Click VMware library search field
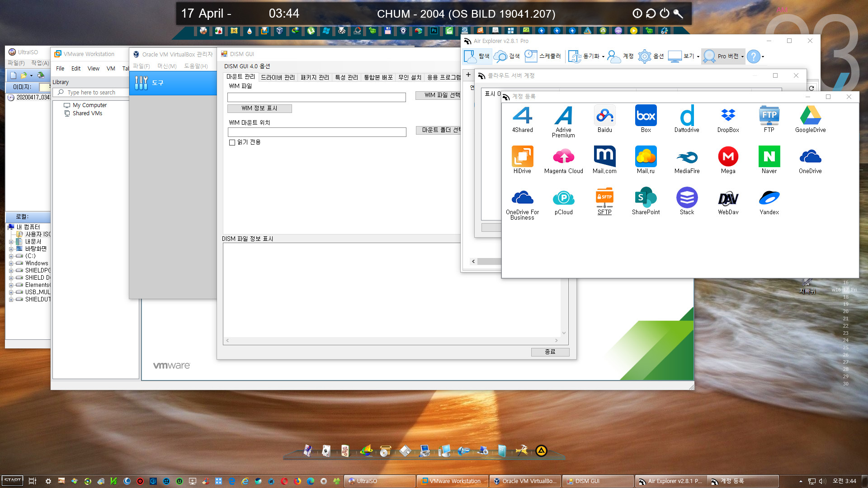This screenshot has height=488, width=868. [92, 92]
